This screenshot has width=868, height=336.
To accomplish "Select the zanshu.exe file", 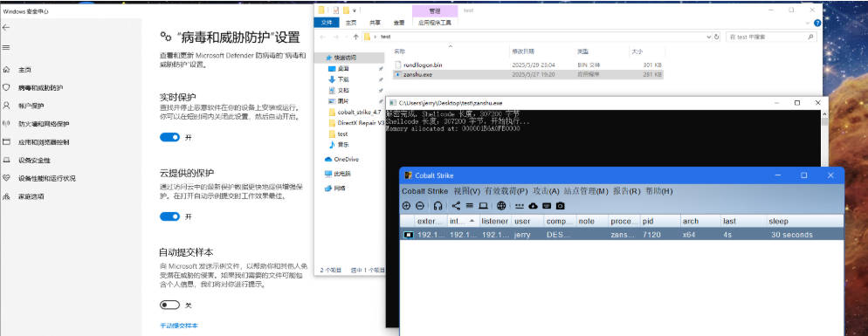I will pos(528,74).
